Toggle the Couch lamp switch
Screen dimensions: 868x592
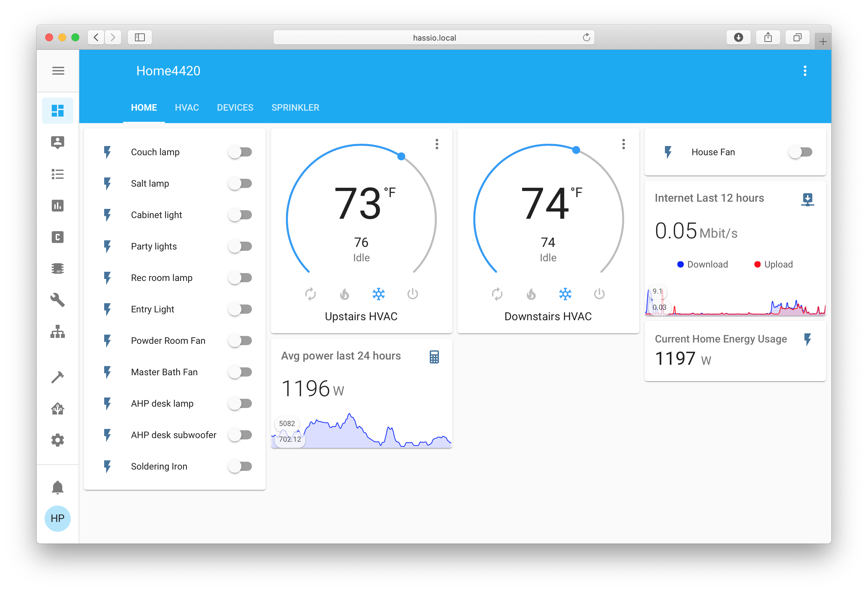pyautogui.click(x=240, y=152)
